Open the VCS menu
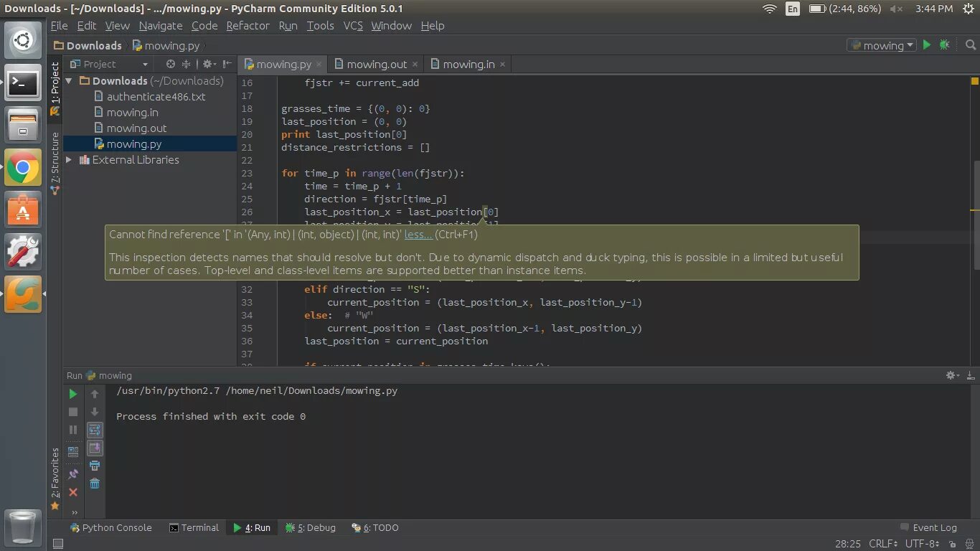The image size is (980, 551). [x=353, y=26]
